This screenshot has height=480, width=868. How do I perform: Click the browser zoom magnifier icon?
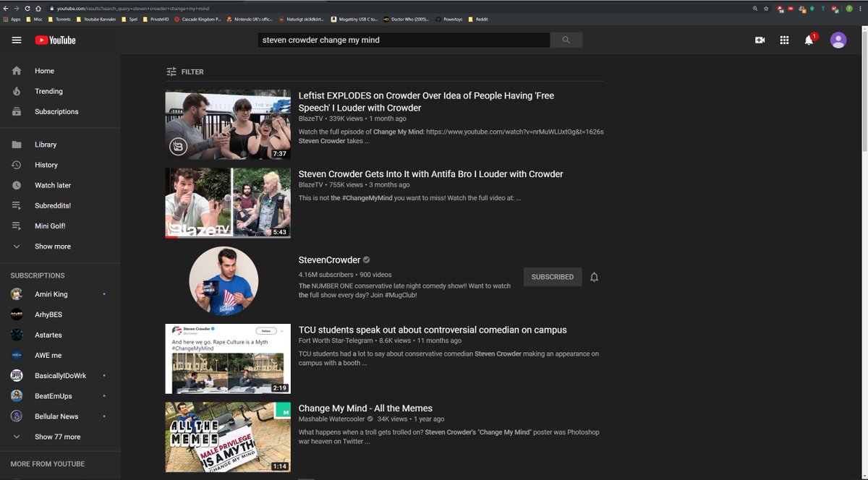tap(756, 8)
